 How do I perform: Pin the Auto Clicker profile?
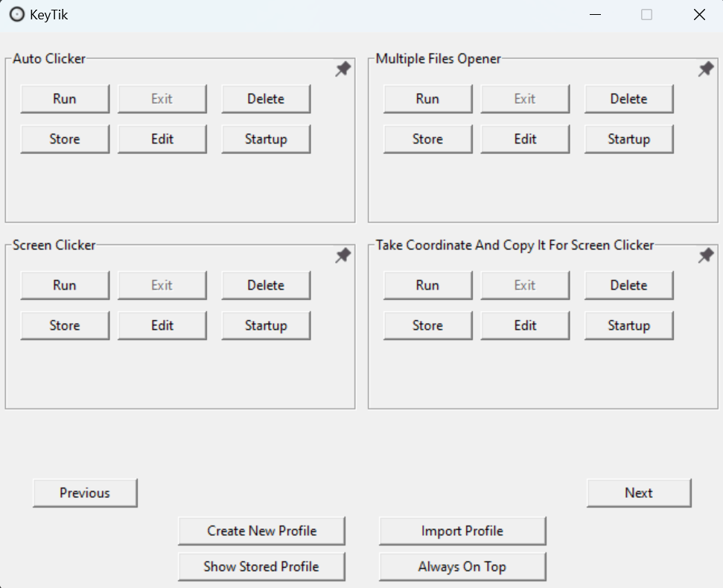coord(343,69)
